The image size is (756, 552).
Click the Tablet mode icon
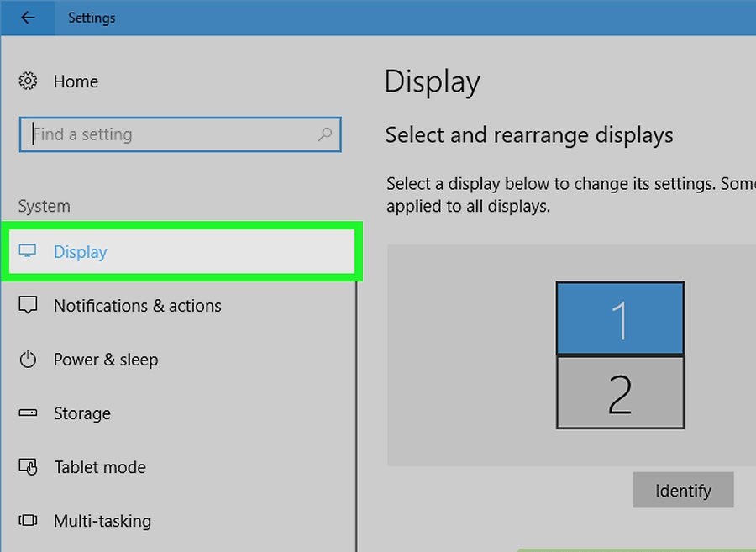click(28, 466)
